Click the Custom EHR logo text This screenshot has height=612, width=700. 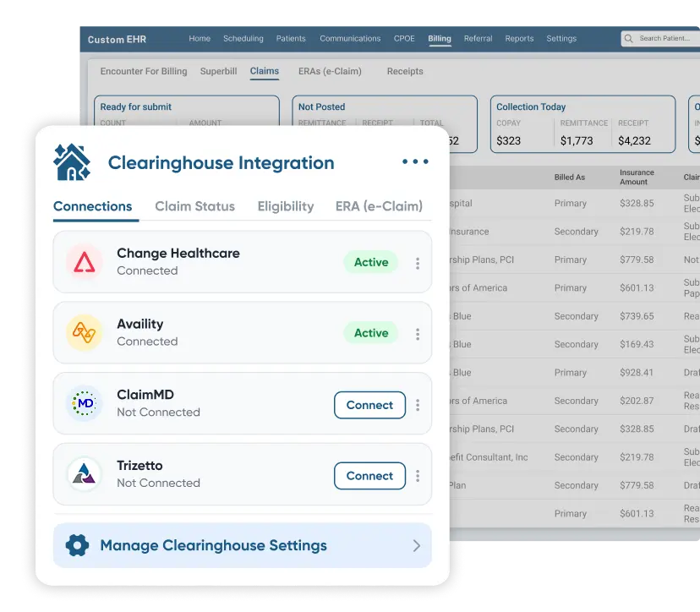[117, 39]
